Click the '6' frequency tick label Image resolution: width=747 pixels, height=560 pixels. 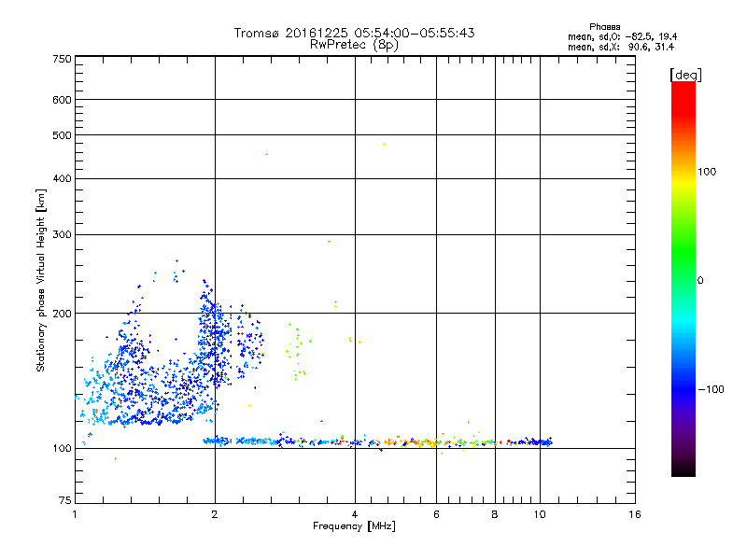pos(436,514)
